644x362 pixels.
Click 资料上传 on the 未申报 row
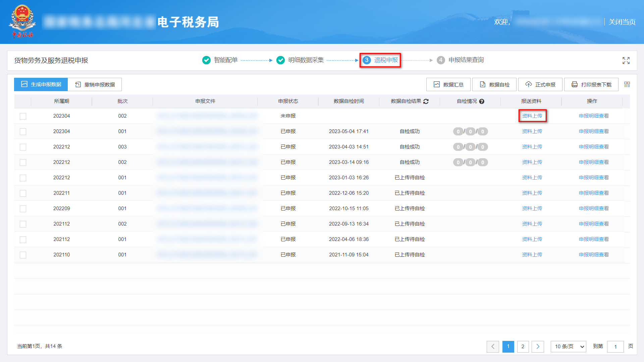(532, 116)
